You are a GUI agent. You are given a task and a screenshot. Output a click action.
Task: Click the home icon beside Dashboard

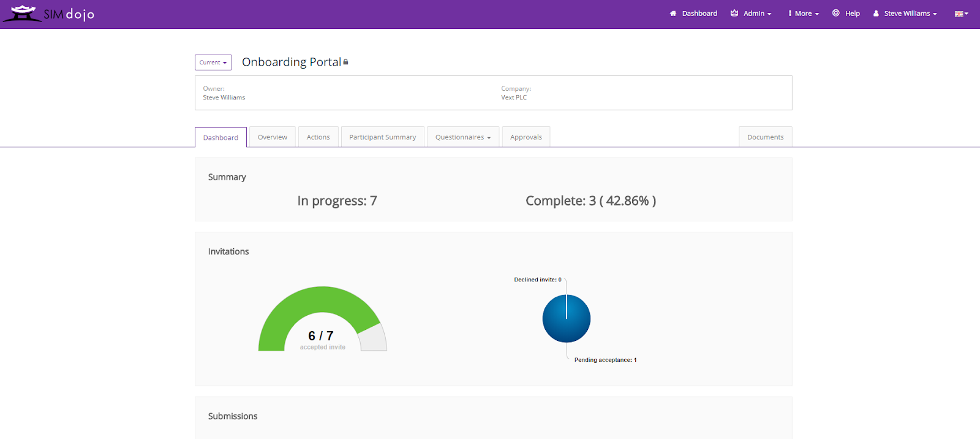tap(673, 13)
